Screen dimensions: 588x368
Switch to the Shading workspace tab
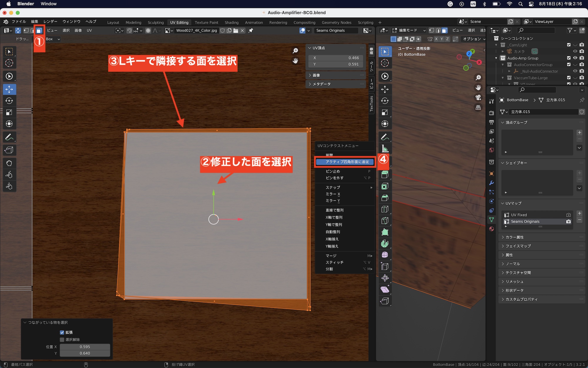(231, 22)
